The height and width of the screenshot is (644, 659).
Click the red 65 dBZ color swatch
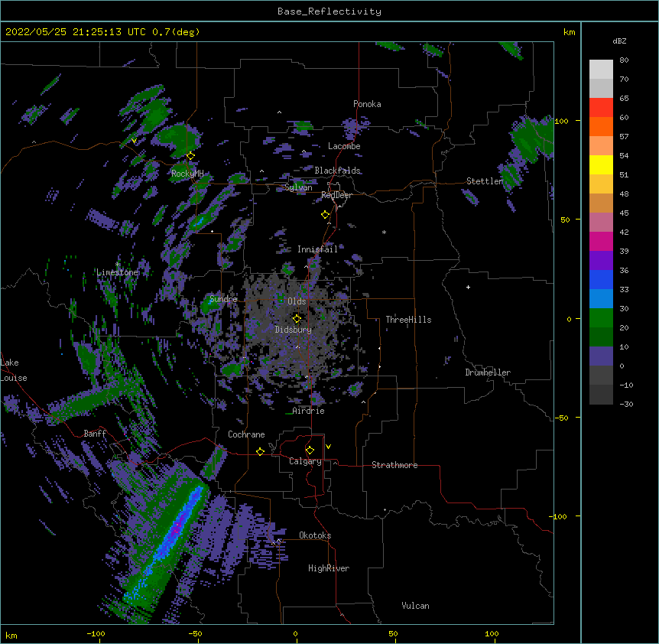click(601, 108)
